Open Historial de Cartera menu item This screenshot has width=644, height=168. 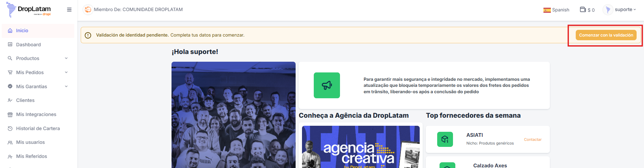(38, 128)
